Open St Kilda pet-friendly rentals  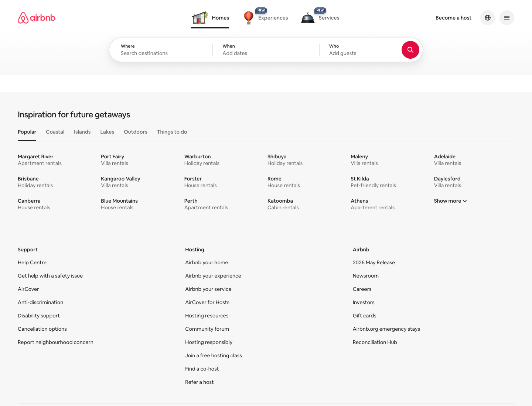(x=373, y=182)
